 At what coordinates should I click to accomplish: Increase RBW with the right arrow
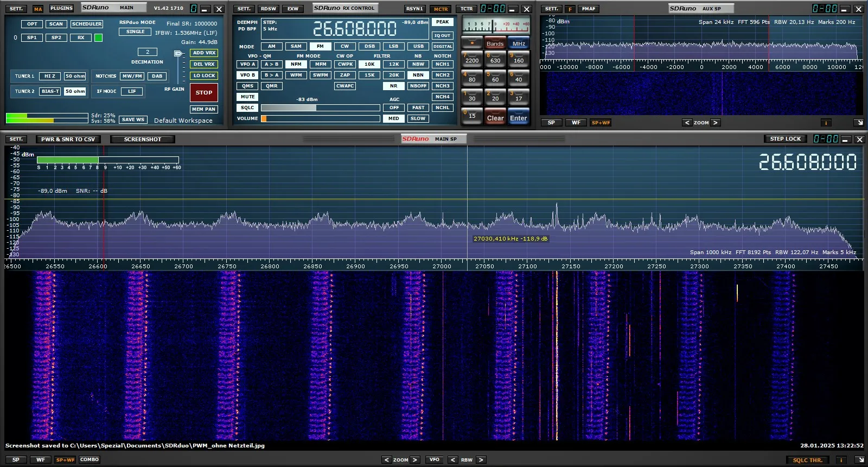tap(480, 460)
